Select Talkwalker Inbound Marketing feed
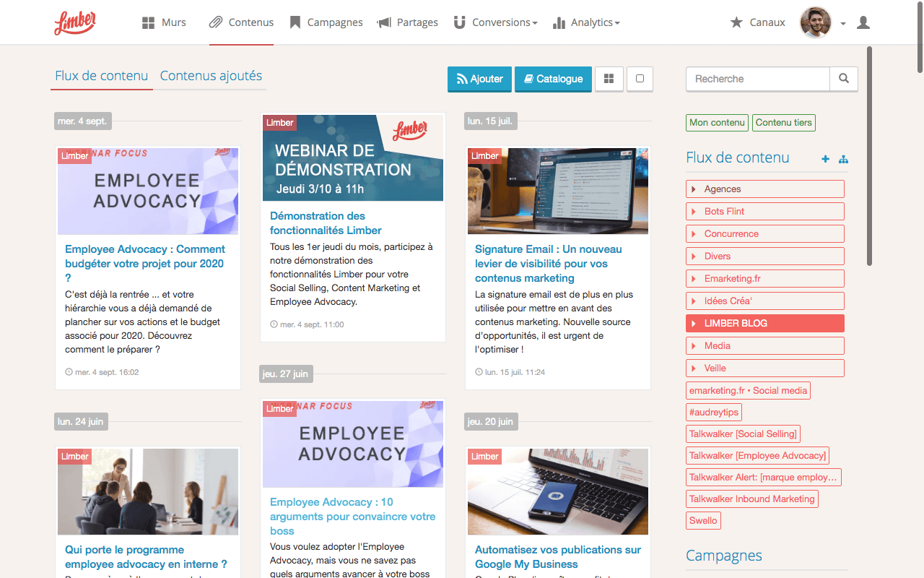 pos(751,499)
